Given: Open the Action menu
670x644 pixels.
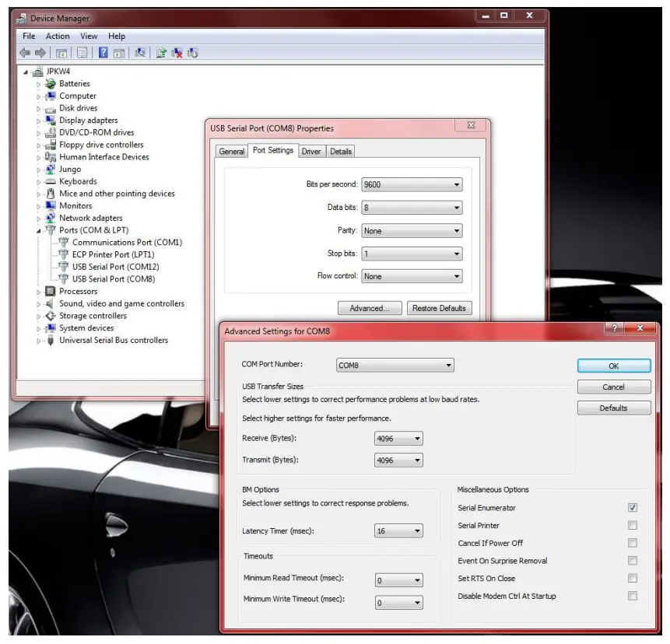Looking at the screenshot, I should (x=58, y=36).
